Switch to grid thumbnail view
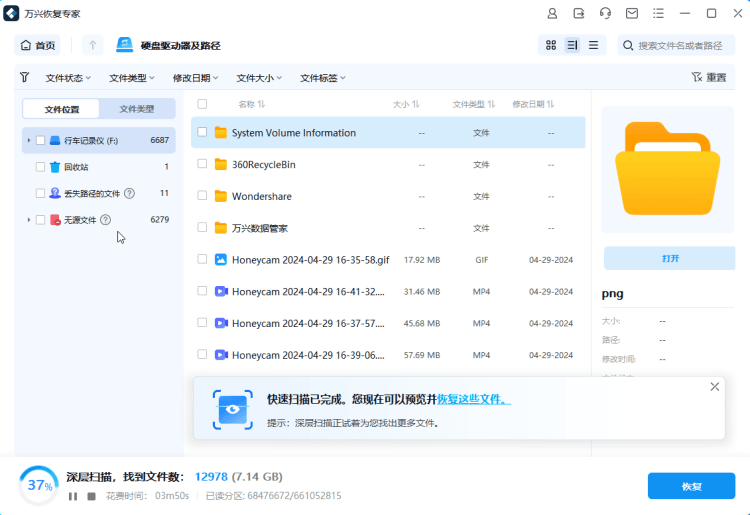The image size is (750, 515). point(551,45)
